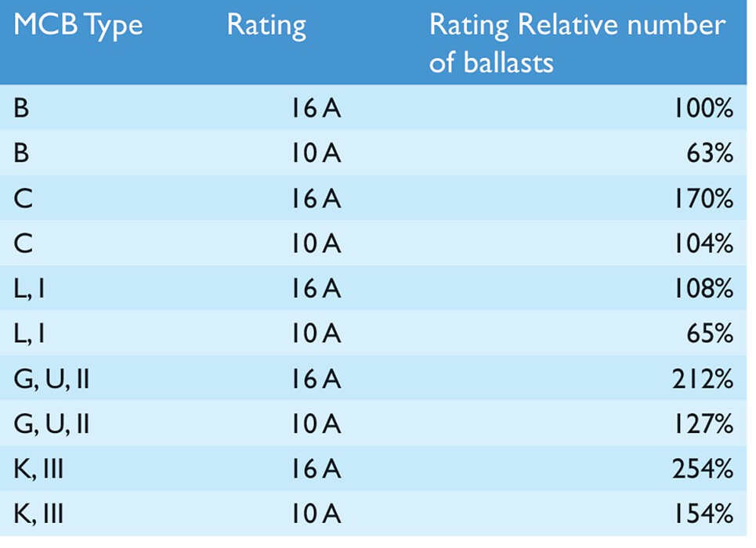Select the first B type cell
Screen dimensions: 756x548
(x=21, y=108)
